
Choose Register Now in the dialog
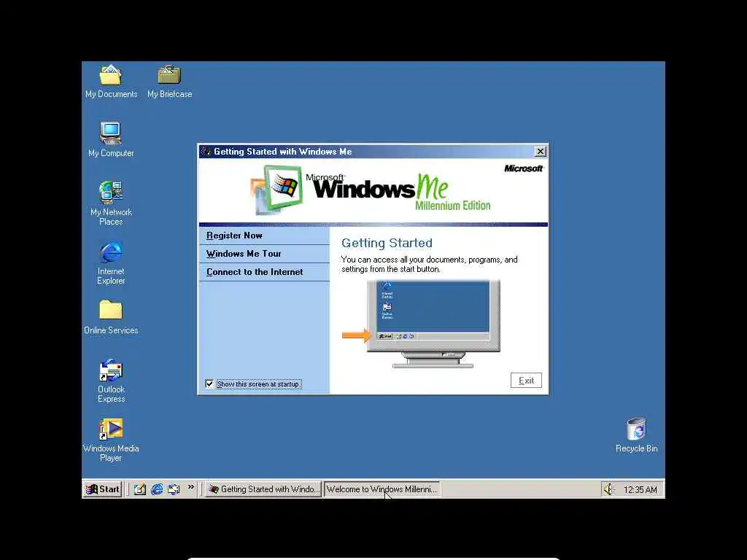[264, 236]
